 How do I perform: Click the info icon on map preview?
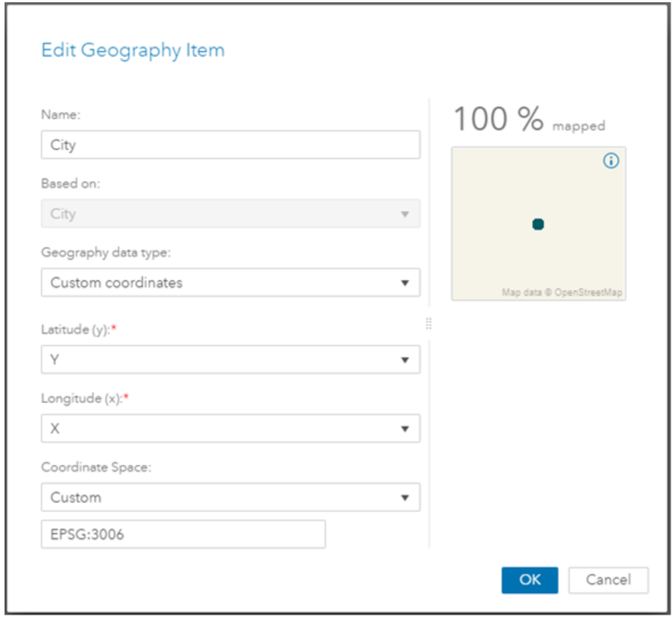tap(611, 161)
